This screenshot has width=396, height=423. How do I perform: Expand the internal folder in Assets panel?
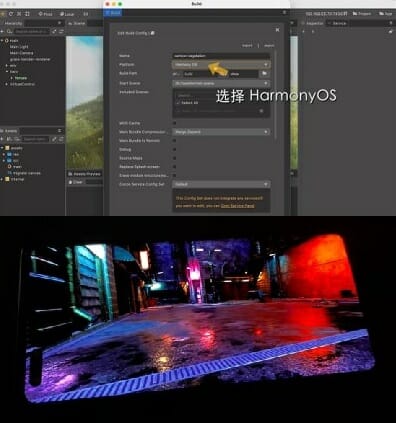click(2, 179)
